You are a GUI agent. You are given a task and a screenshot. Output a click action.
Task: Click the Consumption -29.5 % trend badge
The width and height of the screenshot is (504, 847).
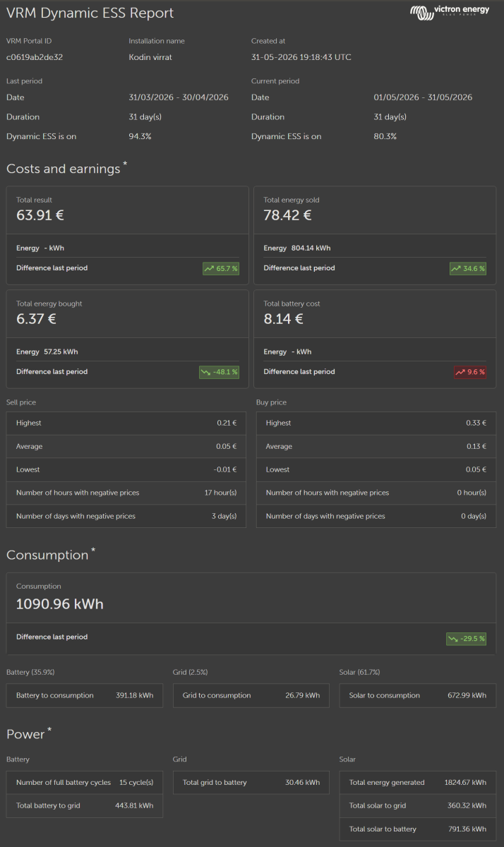[x=466, y=639]
